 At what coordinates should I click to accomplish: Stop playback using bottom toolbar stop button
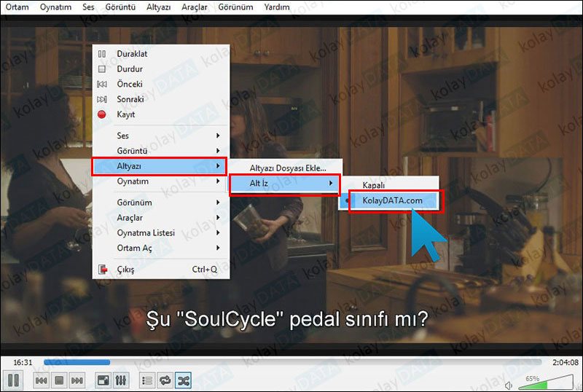tap(59, 380)
